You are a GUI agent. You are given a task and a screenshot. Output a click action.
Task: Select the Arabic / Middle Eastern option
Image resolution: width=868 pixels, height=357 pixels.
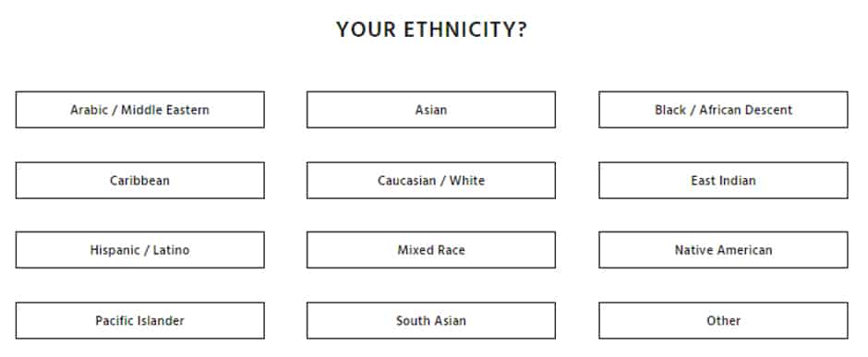pyautogui.click(x=140, y=110)
